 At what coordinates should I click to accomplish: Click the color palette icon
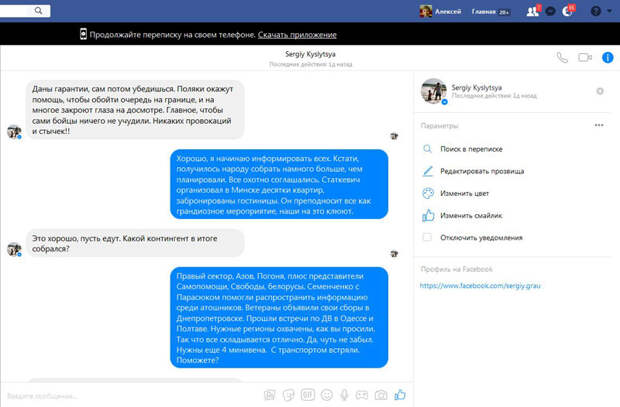pyautogui.click(x=428, y=193)
